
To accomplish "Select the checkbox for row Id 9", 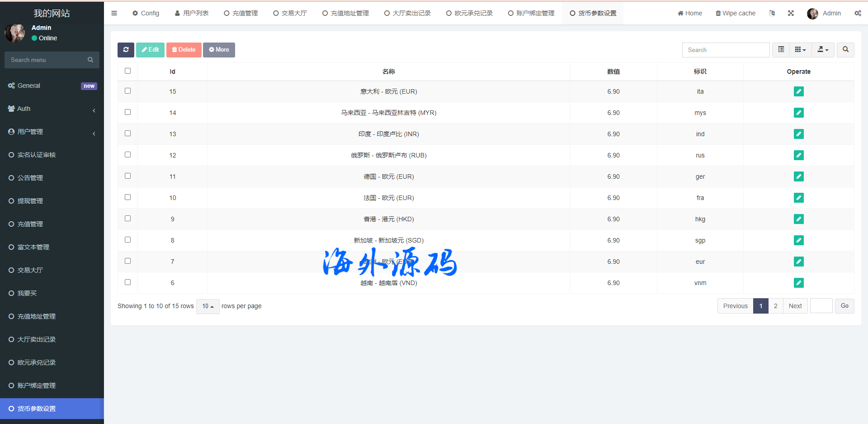I will point(127,219).
